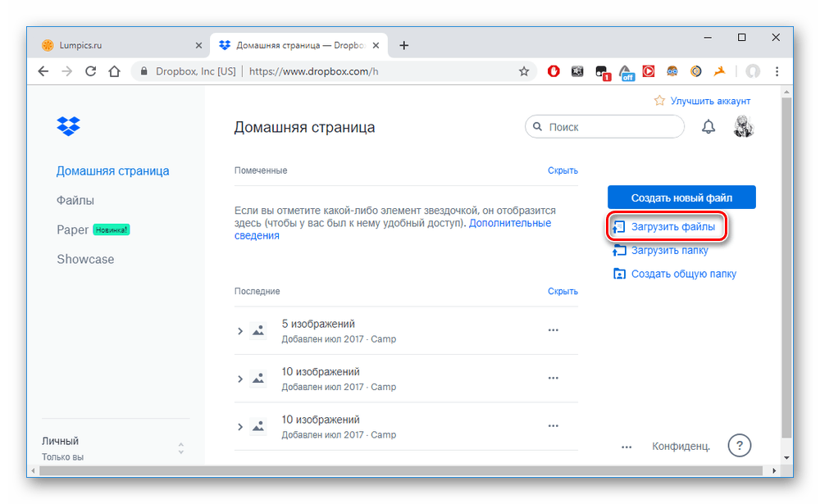Open the Конфиденц. link

681,446
